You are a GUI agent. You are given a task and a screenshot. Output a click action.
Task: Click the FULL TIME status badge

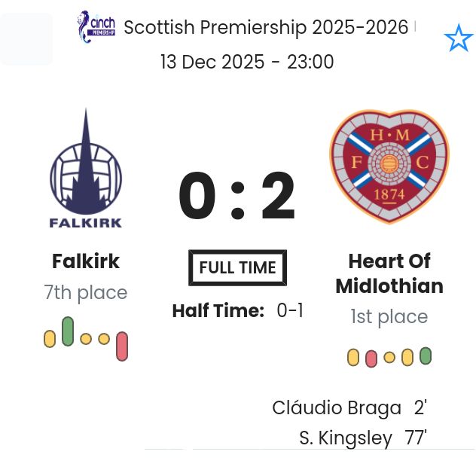237,267
